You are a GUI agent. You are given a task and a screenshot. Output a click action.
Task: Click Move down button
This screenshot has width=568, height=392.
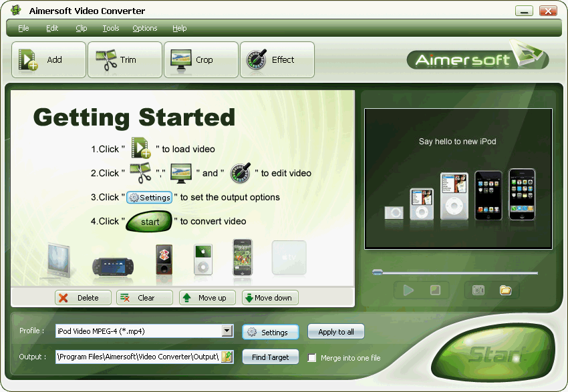[270, 298]
